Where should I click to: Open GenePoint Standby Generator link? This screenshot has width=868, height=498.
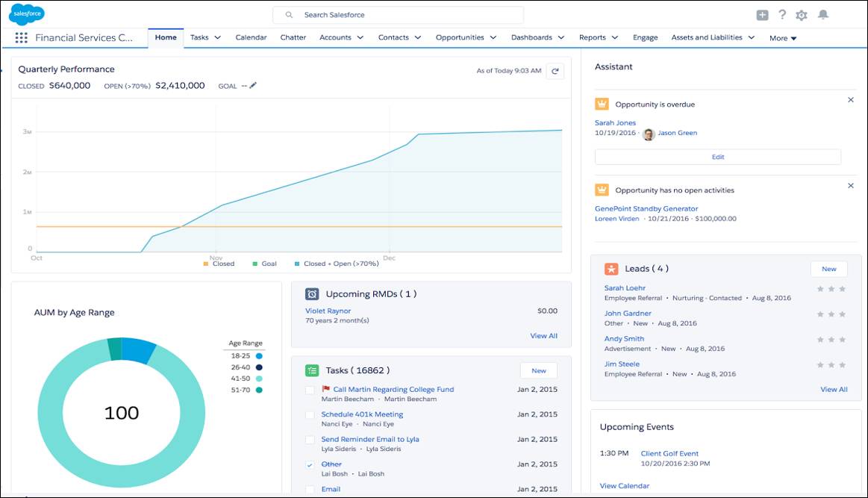click(646, 209)
